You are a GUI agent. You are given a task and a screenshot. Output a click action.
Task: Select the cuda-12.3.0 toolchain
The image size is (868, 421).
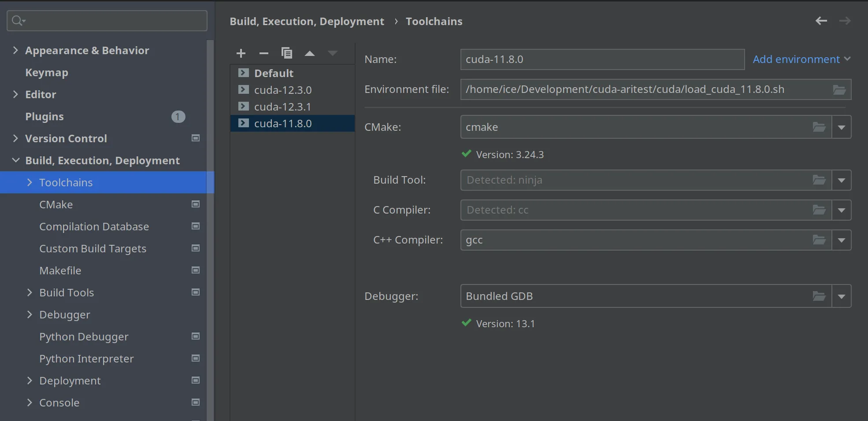pyautogui.click(x=293, y=90)
